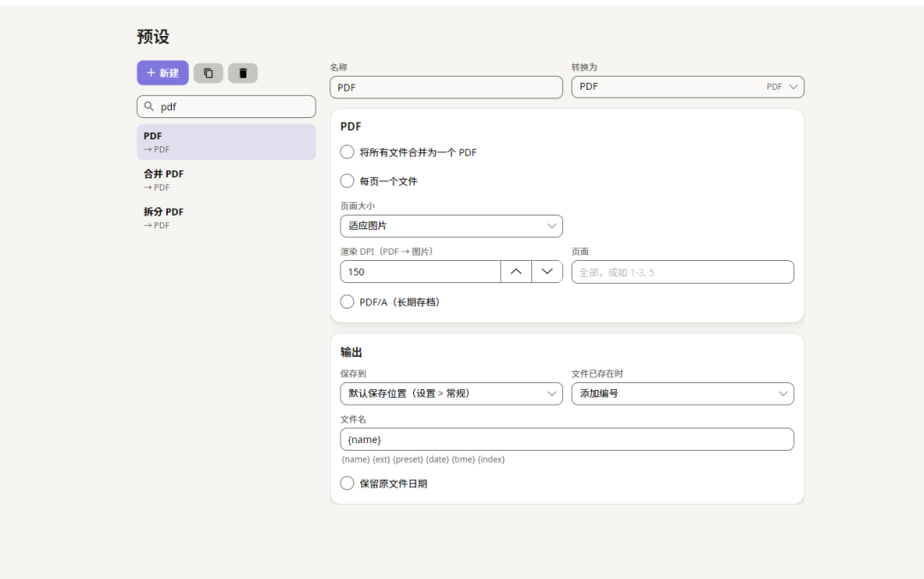This screenshot has width=924, height=579.
Task: Open 页面大小 dropdown showing 适应图片
Action: tap(452, 226)
